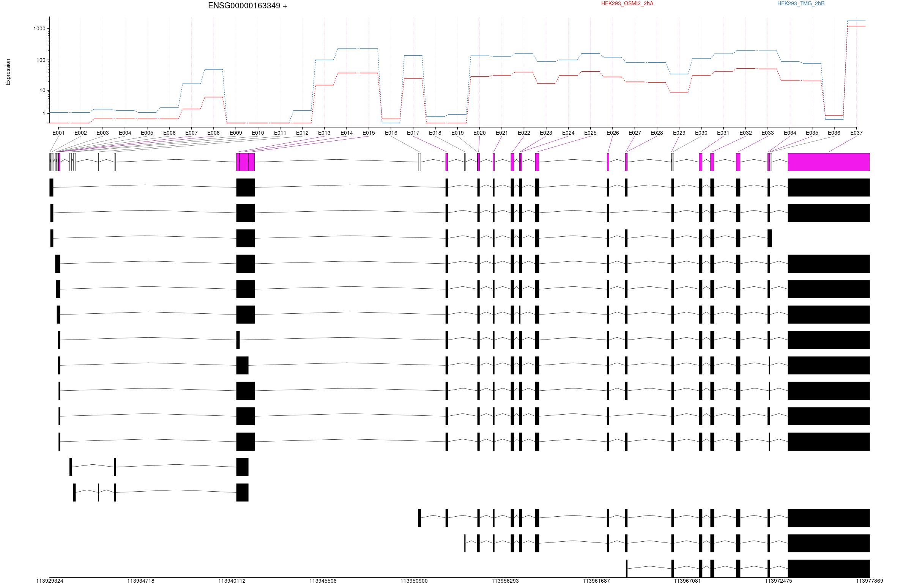The image size is (911, 588).
Task: Click exon label E007
Action: tap(191, 133)
